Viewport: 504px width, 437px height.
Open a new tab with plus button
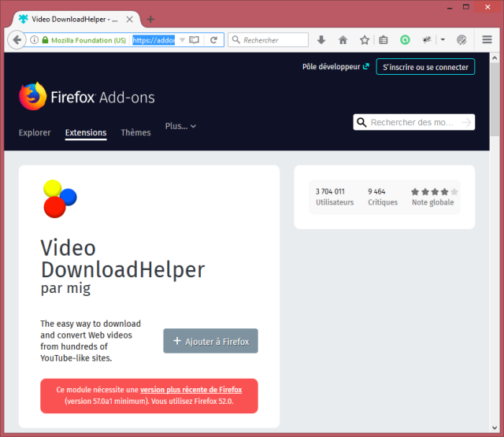[x=150, y=19]
